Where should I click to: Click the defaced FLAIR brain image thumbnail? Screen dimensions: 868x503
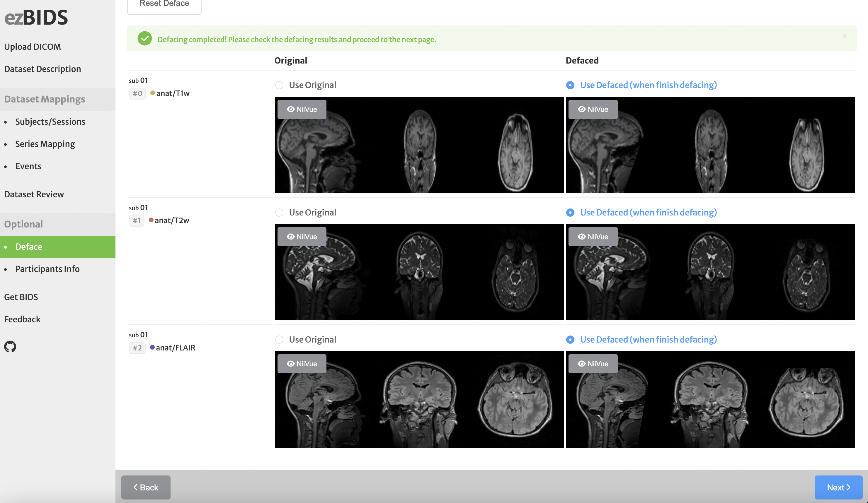[x=710, y=399]
